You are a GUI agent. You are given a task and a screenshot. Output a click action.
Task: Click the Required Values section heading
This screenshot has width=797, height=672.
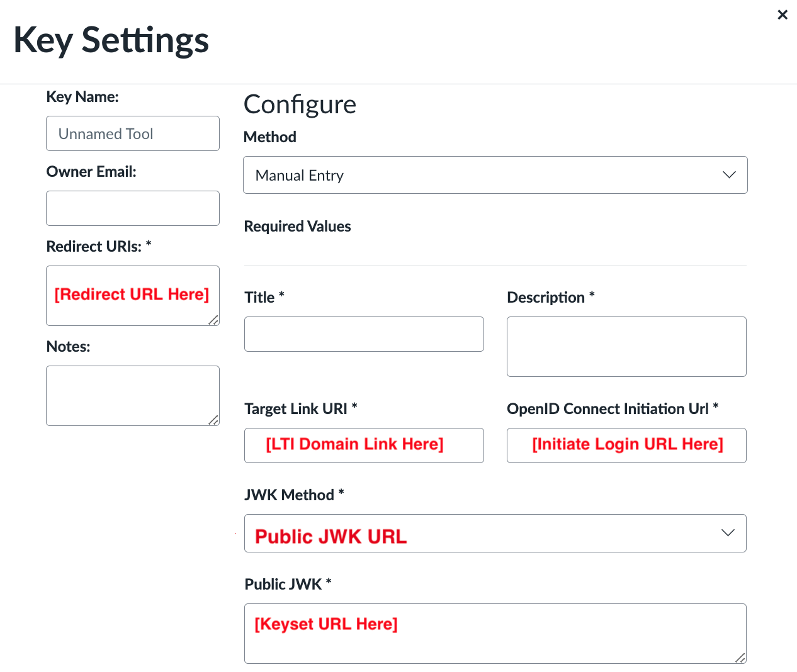(297, 227)
